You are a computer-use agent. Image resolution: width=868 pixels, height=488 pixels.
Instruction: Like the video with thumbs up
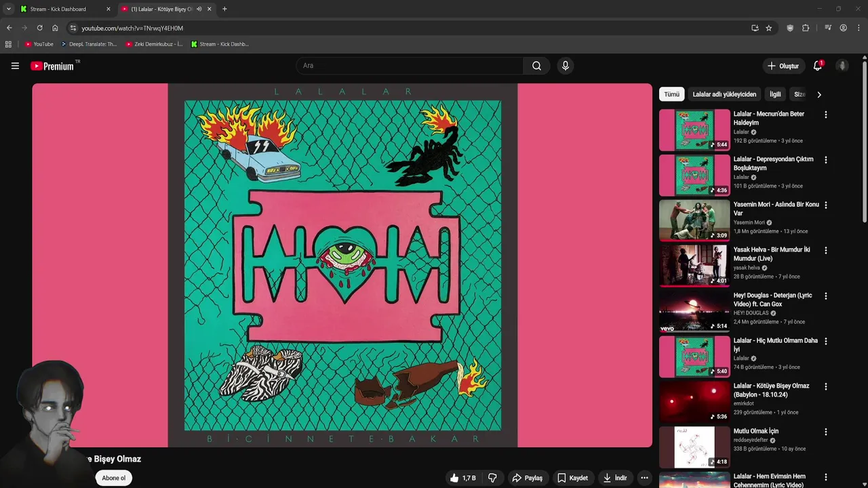click(x=463, y=478)
